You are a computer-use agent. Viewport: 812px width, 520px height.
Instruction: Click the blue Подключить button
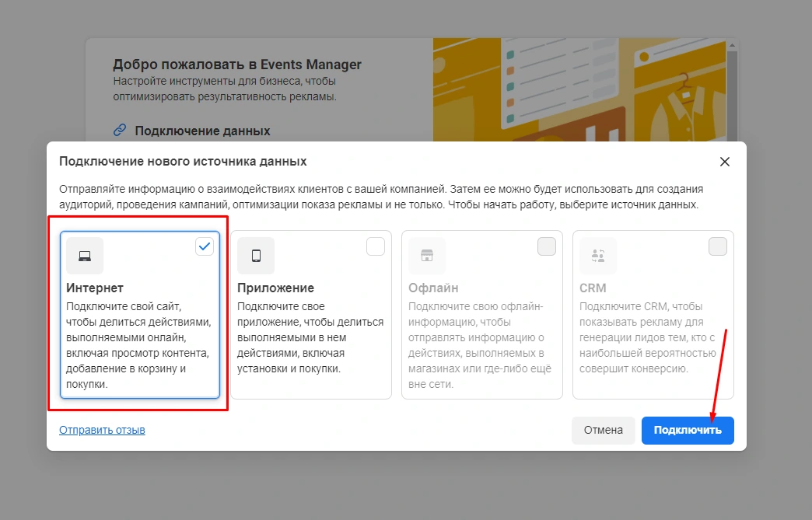click(687, 430)
